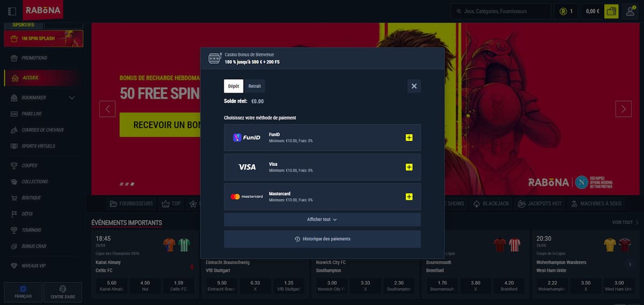Click the FunID payment logo

click(x=247, y=137)
